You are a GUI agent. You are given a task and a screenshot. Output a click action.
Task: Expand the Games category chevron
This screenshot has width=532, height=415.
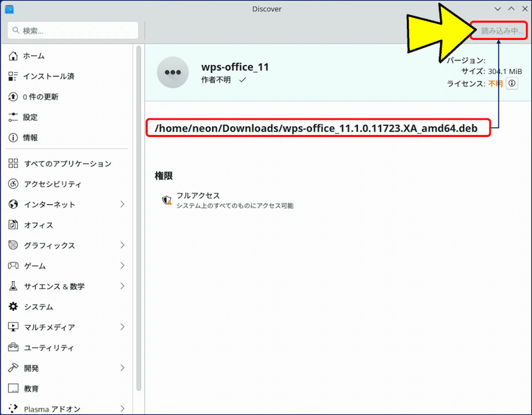tap(122, 266)
